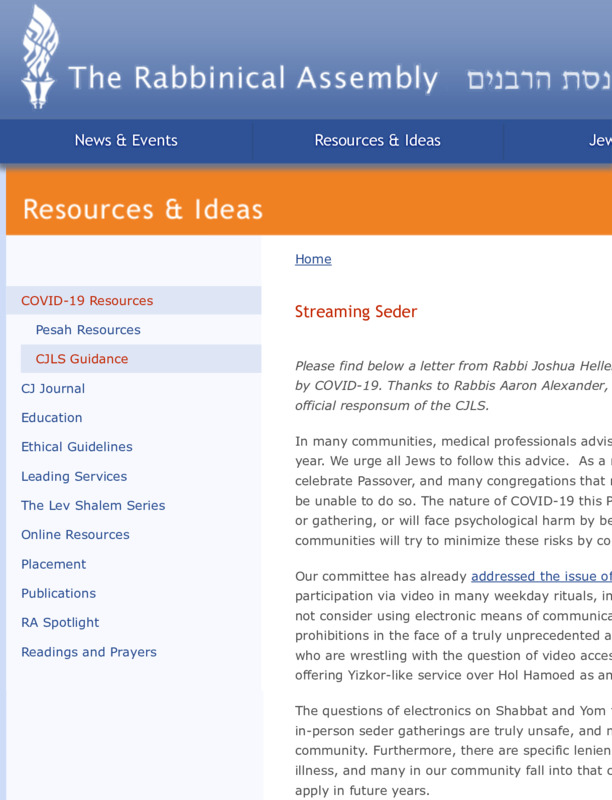The width and height of the screenshot is (612, 800).
Task: Open COVID-19 Resources in sidebar
Action: click(87, 301)
